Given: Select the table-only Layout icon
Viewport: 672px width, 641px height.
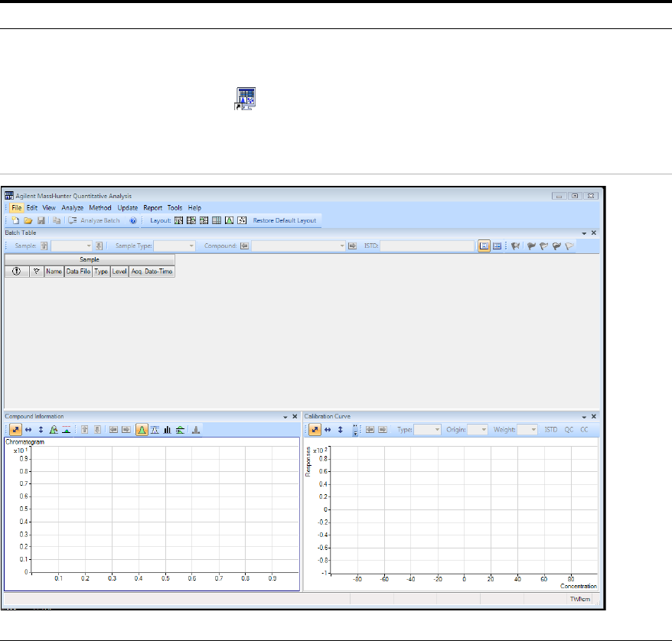Looking at the screenshot, I should pyautogui.click(x=217, y=220).
